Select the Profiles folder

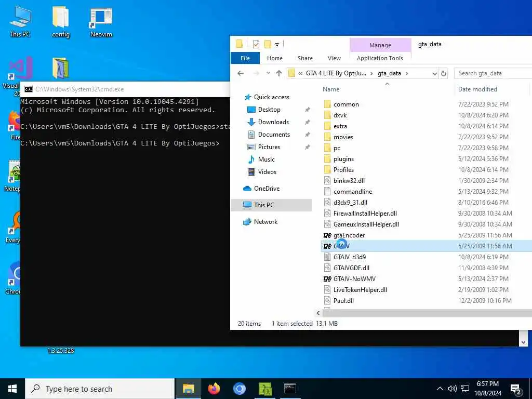[x=343, y=170]
